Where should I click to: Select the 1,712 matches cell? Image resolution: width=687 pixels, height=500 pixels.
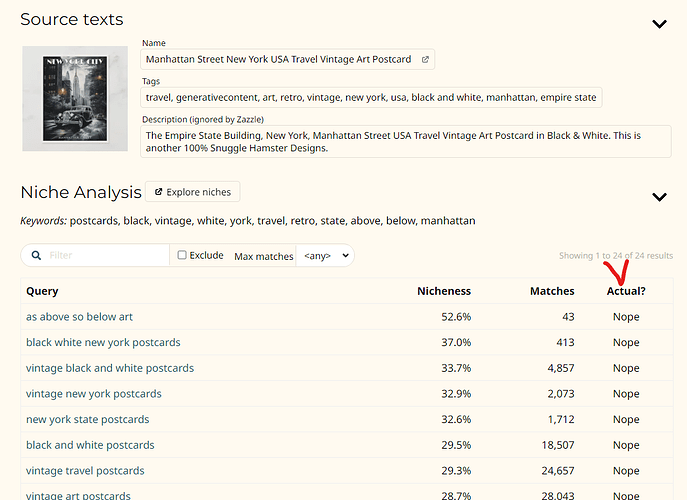pos(561,419)
